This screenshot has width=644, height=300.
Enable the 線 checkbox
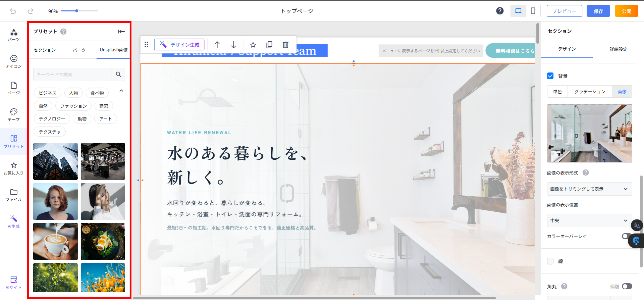(x=550, y=261)
